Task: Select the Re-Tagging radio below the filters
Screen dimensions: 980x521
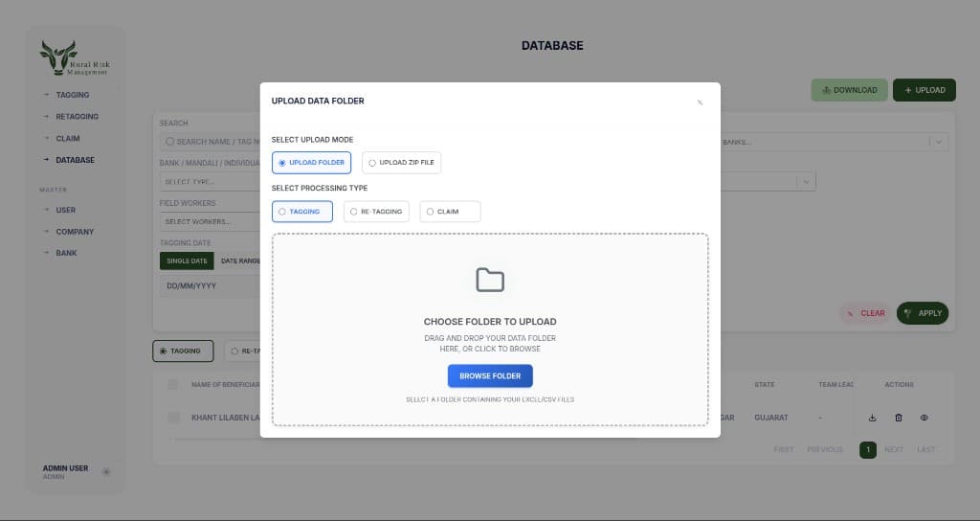Action: pos(242,351)
